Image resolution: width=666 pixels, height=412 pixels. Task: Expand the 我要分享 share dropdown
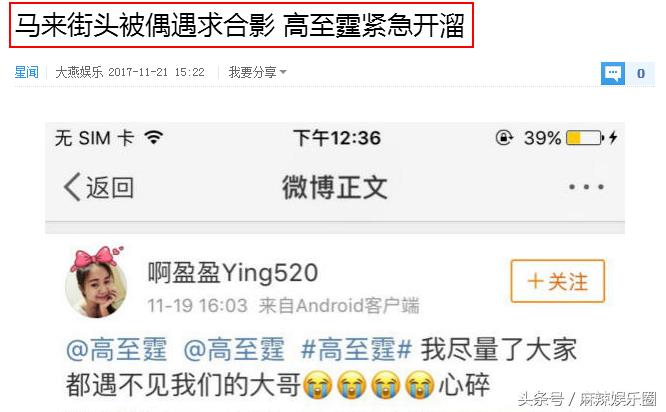[257, 72]
